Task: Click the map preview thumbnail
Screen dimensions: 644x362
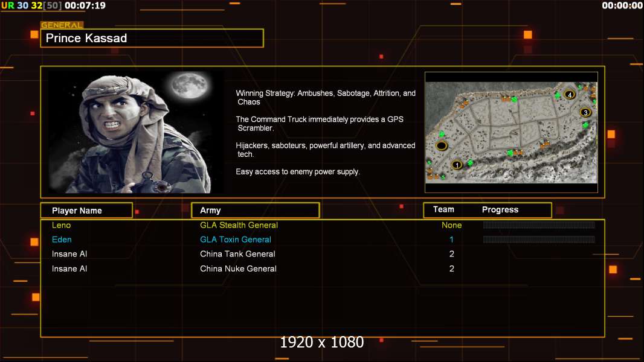Action: pos(511,132)
